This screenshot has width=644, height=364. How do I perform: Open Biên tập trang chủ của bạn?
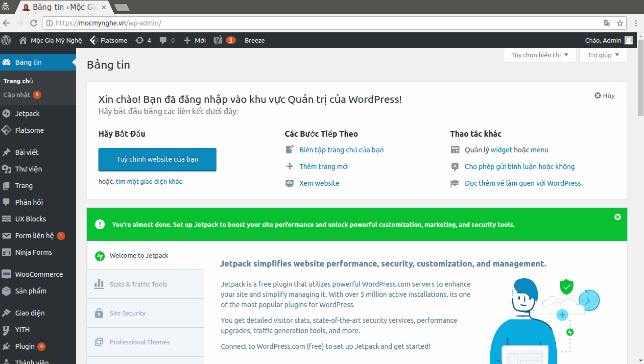(341, 150)
